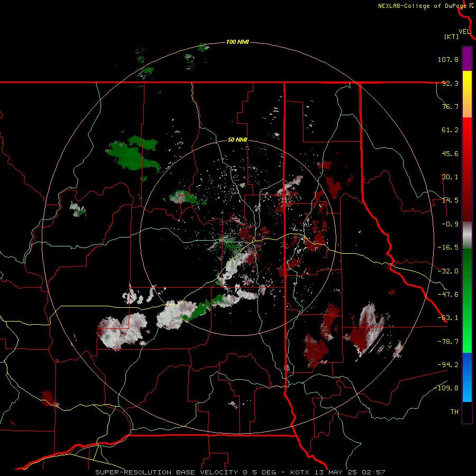The width and height of the screenshot is (476, 476).
Task: Click the red segment of velocity scale
Action: point(467,169)
